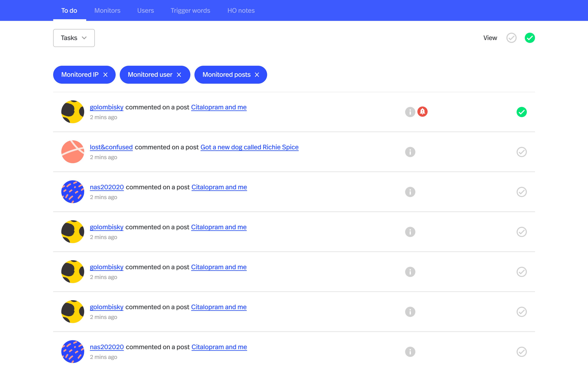
Task: Remove the Monitored IP filter chip
Action: pos(106,75)
